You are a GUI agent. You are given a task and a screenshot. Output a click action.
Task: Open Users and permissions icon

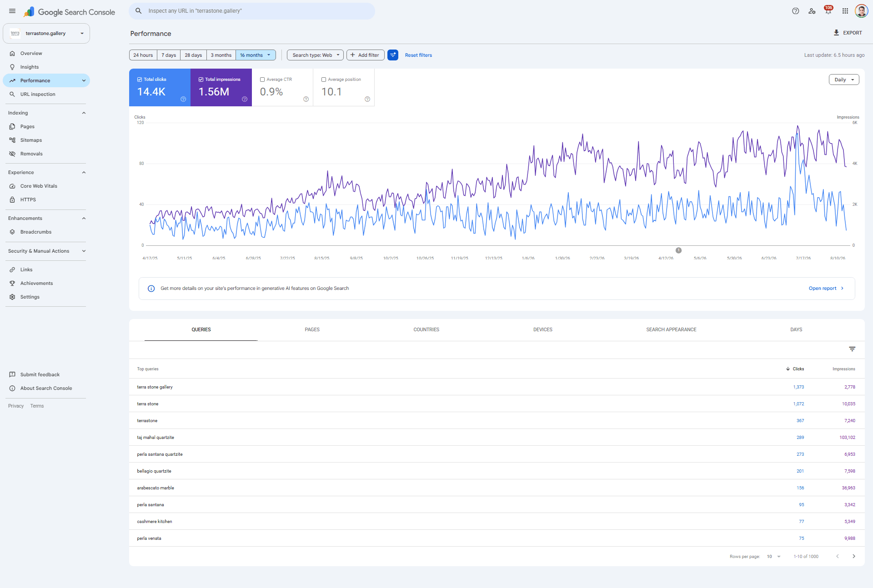812,11
